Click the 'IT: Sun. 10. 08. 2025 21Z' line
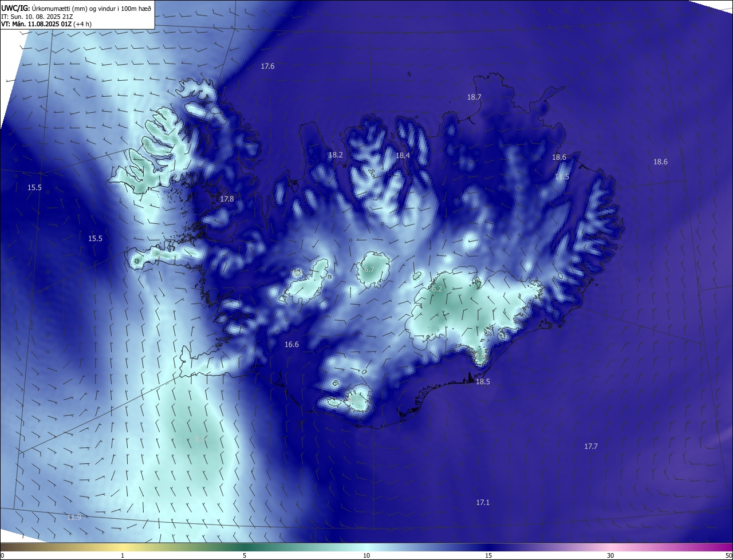The image size is (733, 560). (37, 17)
